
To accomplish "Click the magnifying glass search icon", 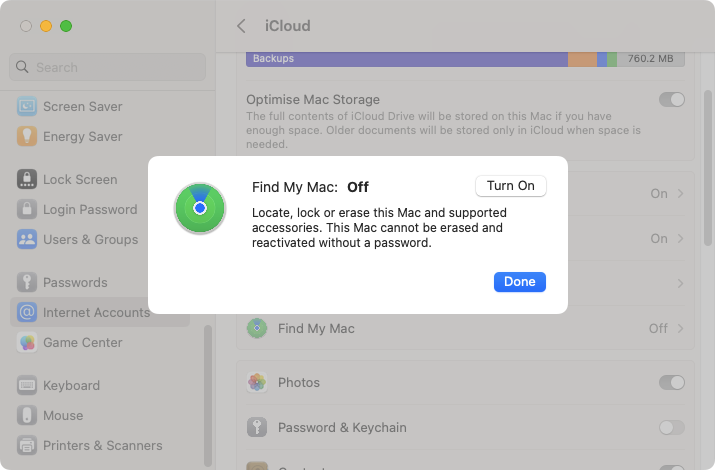I will [x=22, y=67].
